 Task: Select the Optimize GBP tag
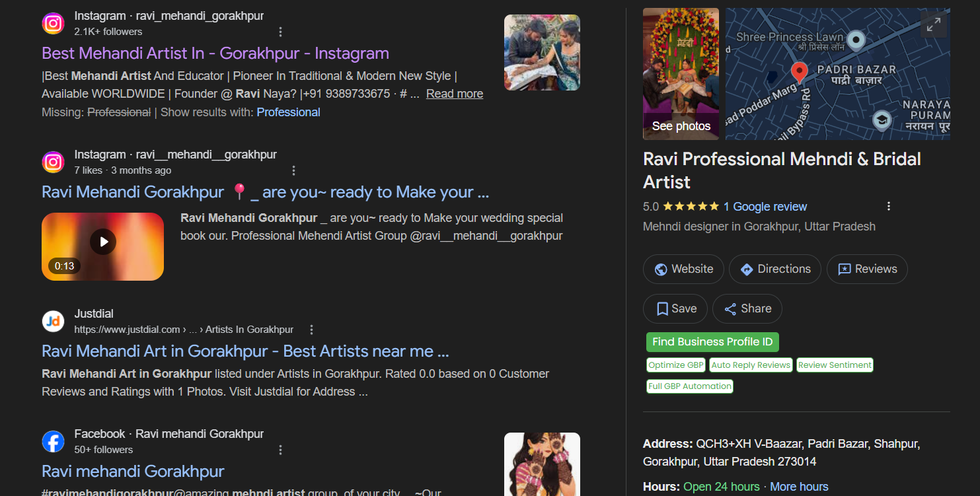click(x=676, y=365)
